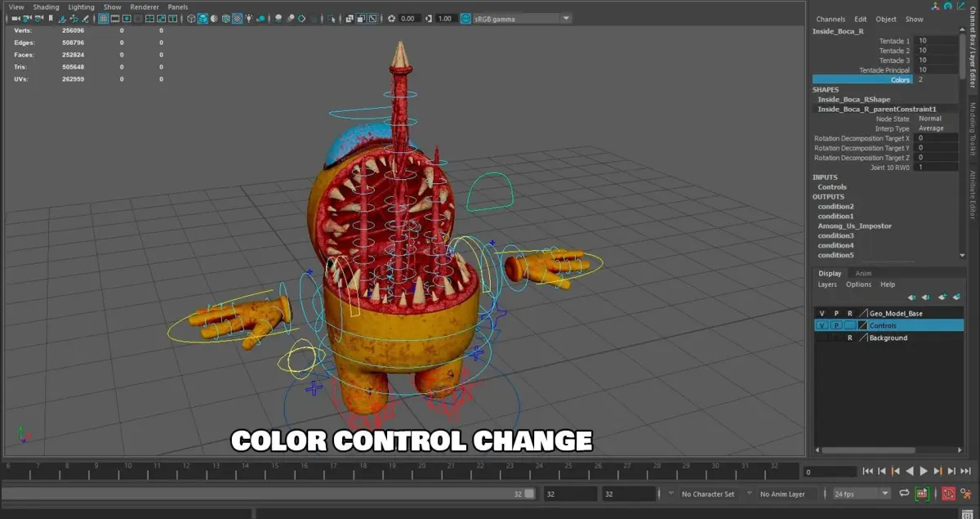Toggle playback P of Geo_Model_Base layer
Viewport: 980px width, 519px height.
pyautogui.click(x=836, y=313)
